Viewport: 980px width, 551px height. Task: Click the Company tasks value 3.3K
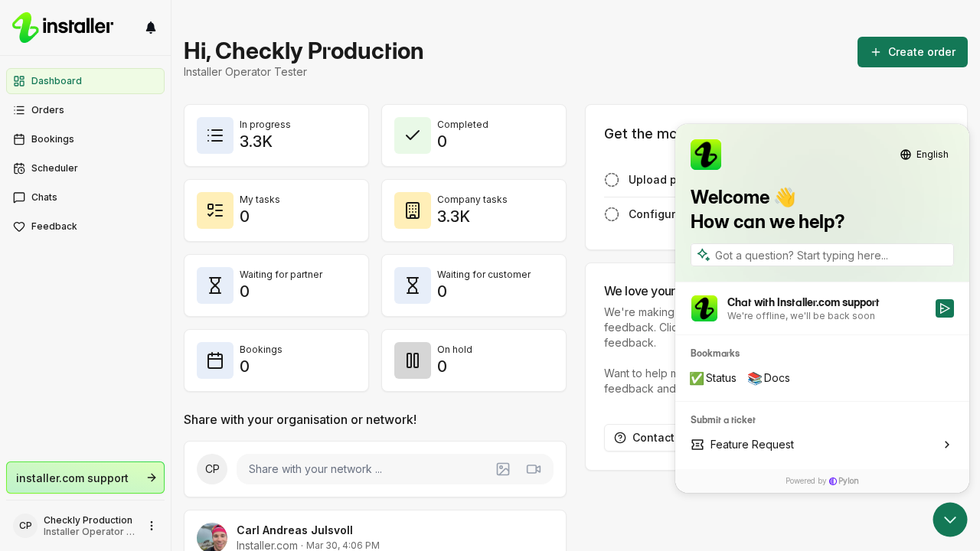(453, 217)
